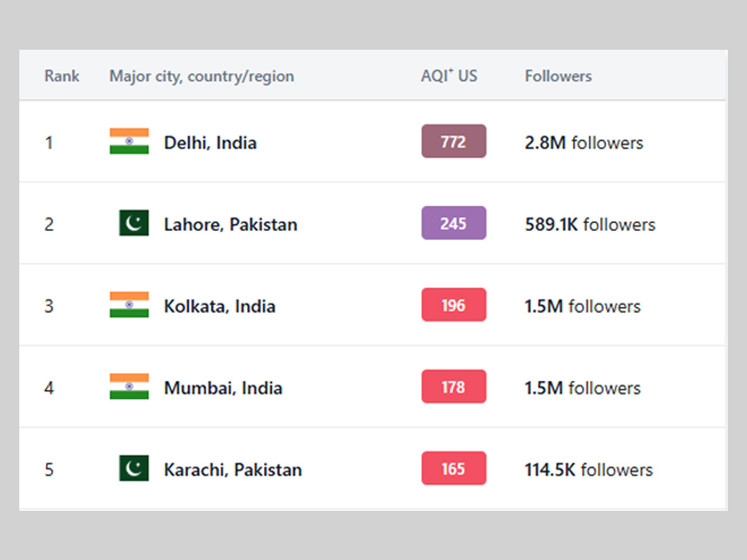The width and height of the screenshot is (747, 560).
Task: Click the AQI US column header
Action: [449, 76]
